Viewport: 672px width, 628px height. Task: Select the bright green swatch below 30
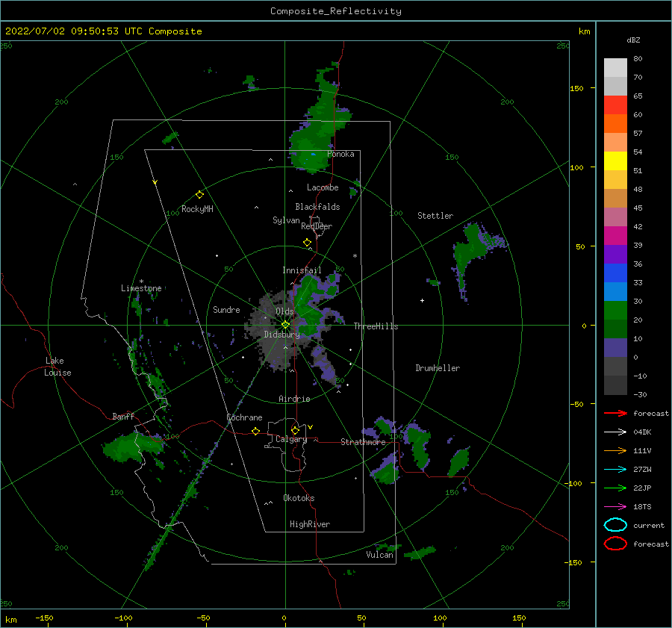pyautogui.click(x=615, y=310)
